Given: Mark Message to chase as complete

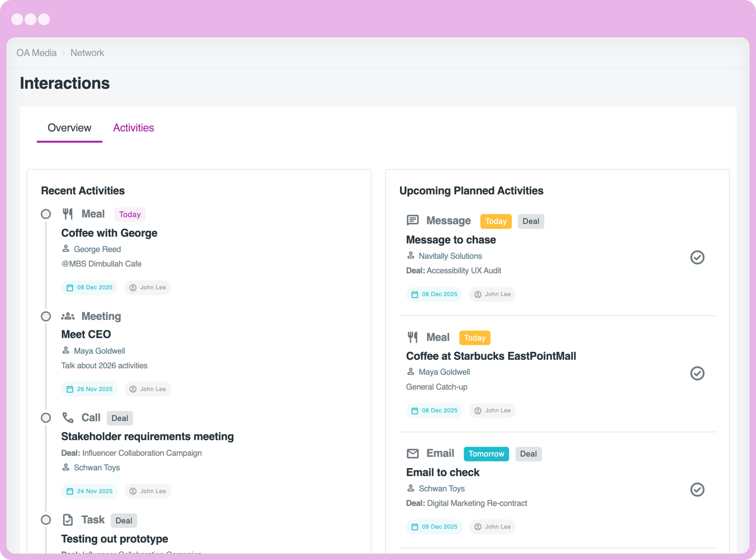Looking at the screenshot, I should click(x=697, y=257).
